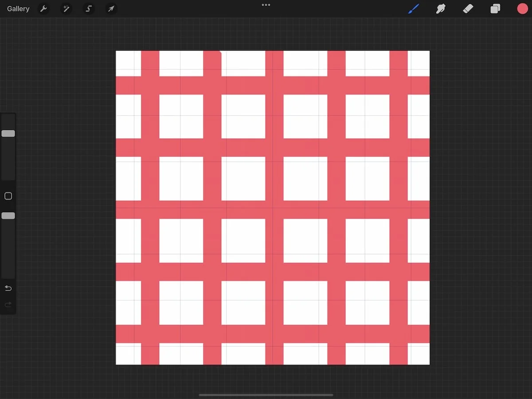Tap the brush opacity slider handle

(8, 215)
